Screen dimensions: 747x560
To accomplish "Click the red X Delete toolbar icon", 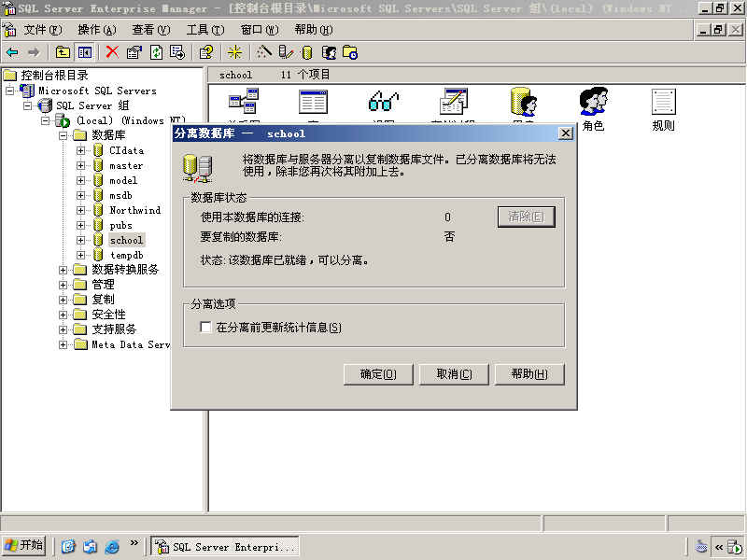I will pyautogui.click(x=112, y=52).
